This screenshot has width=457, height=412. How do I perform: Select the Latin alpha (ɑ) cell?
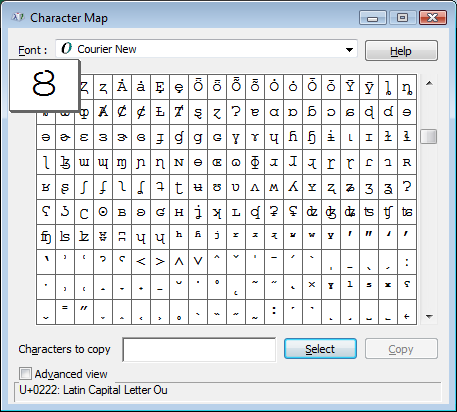click(x=274, y=112)
